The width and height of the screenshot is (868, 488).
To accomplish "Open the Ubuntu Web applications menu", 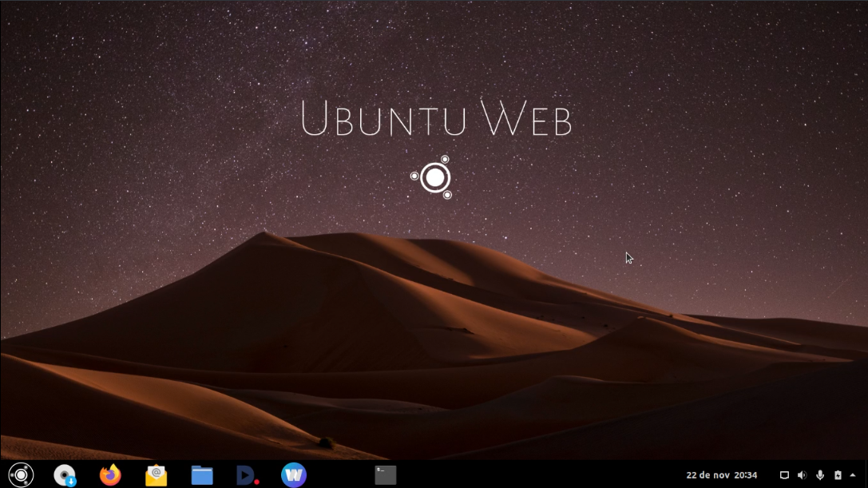I will [22, 474].
